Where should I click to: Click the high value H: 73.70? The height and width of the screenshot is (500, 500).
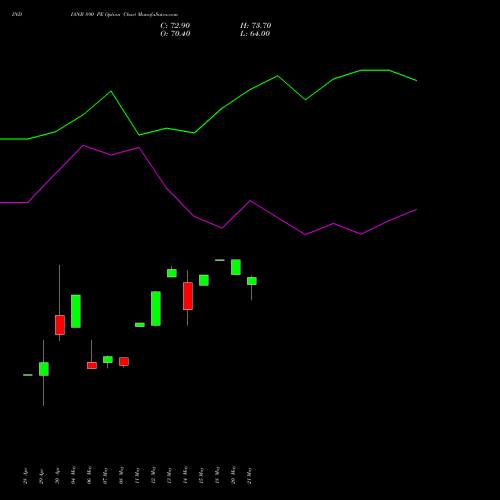[256, 26]
